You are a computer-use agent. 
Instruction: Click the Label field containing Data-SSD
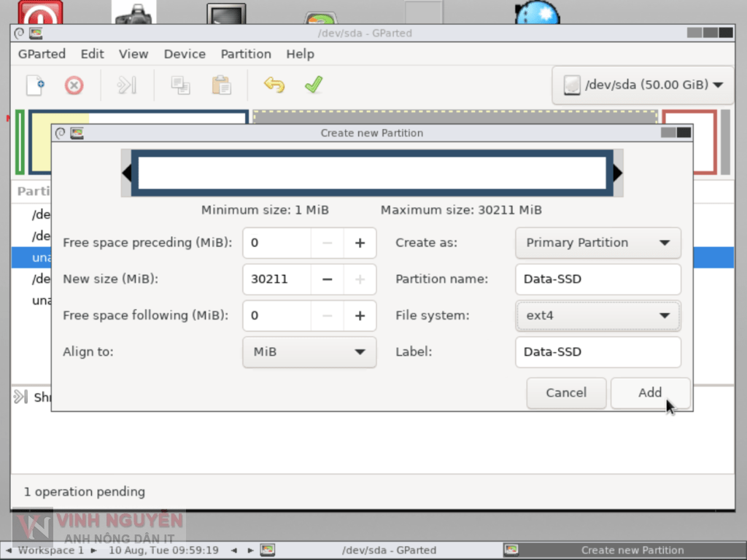(x=597, y=352)
